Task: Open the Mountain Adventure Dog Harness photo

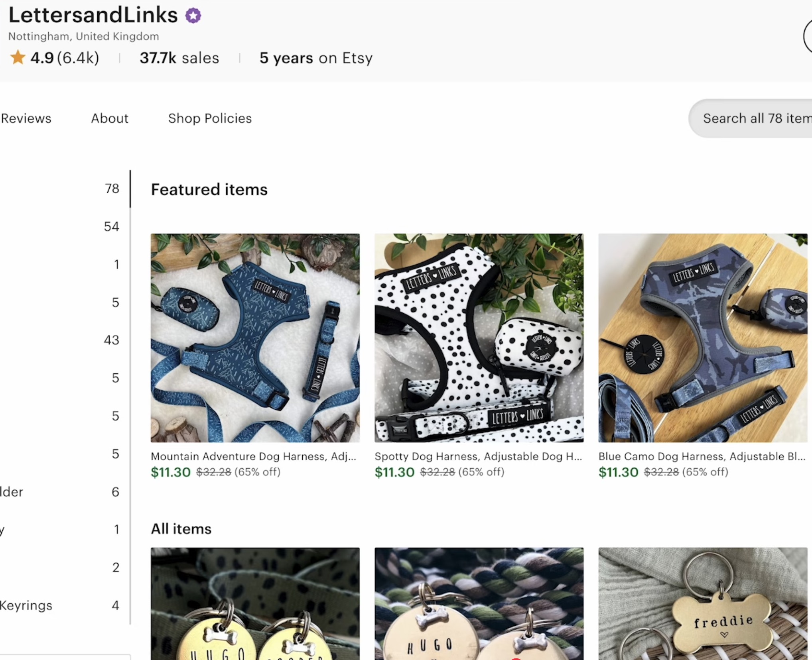Action: (x=255, y=338)
